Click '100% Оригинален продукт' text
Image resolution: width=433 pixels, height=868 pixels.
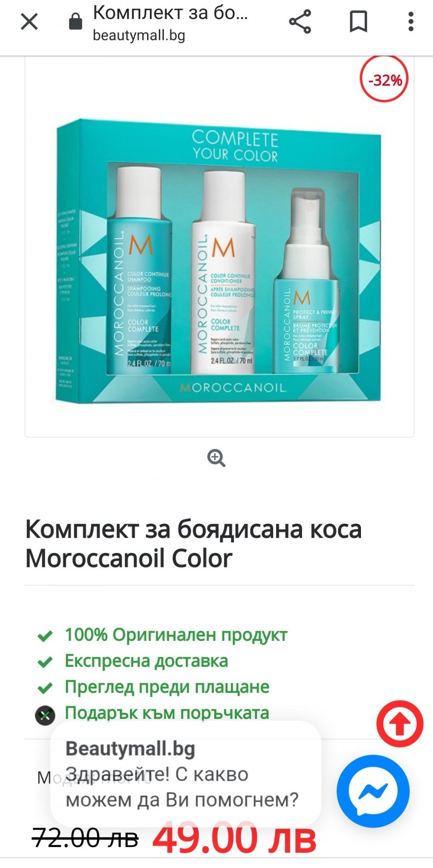(x=176, y=635)
